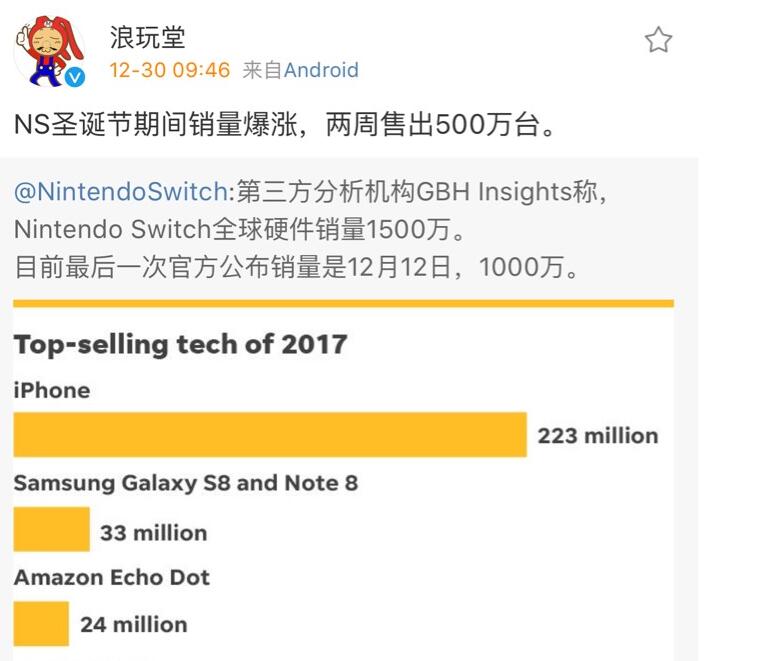Tap the post text about NS 圣诞节 sales
This screenshot has height=661, width=770.
point(286,124)
